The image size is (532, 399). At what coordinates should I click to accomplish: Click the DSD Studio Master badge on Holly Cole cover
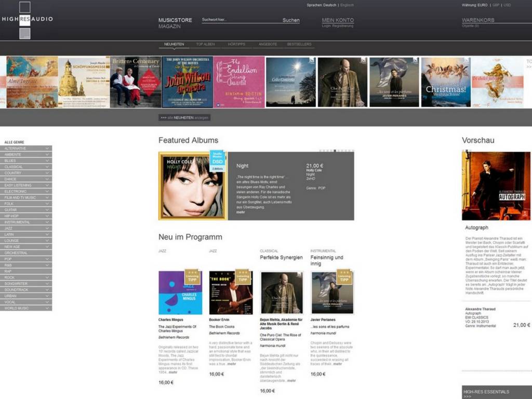coord(218,161)
